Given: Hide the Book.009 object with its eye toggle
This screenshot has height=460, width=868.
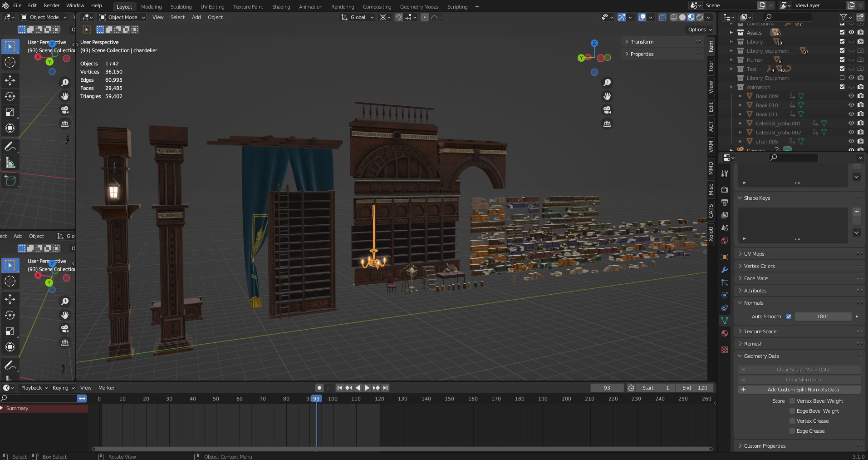Looking at the screenshot, I should (x=851, y=96).
